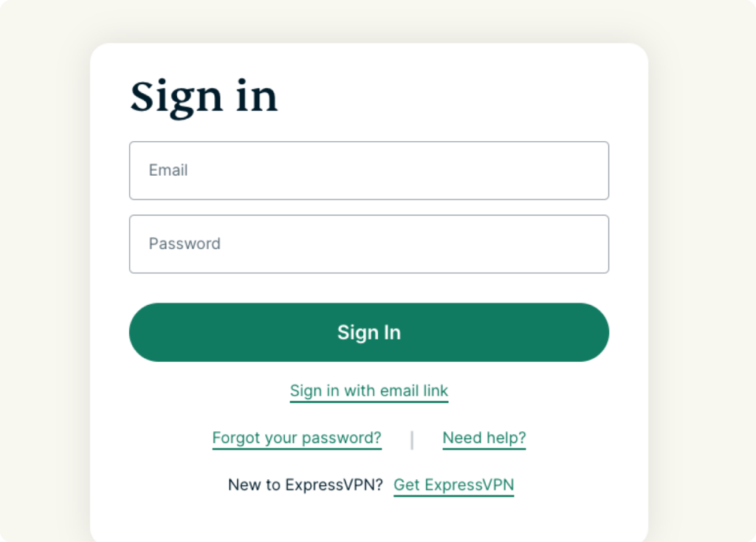This screenshot has height=542, width=756.
Task: Focus the Password field to type your password
Action: (368, 244)
